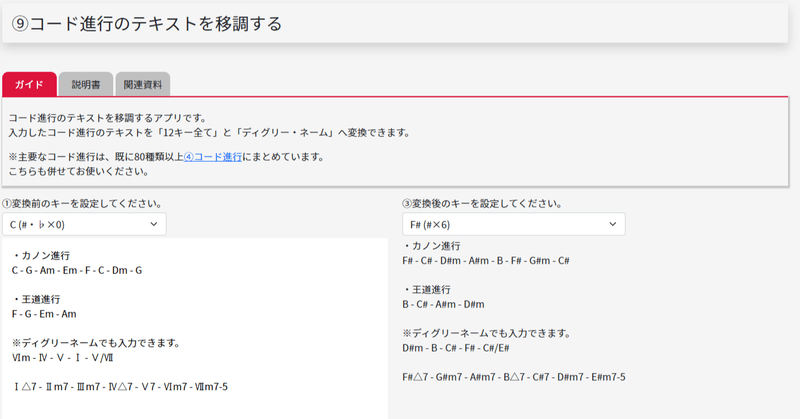Click the label ③変換後のキーを設定してください。
Viewport: 800px width, 419px height.
click(483, 204)
